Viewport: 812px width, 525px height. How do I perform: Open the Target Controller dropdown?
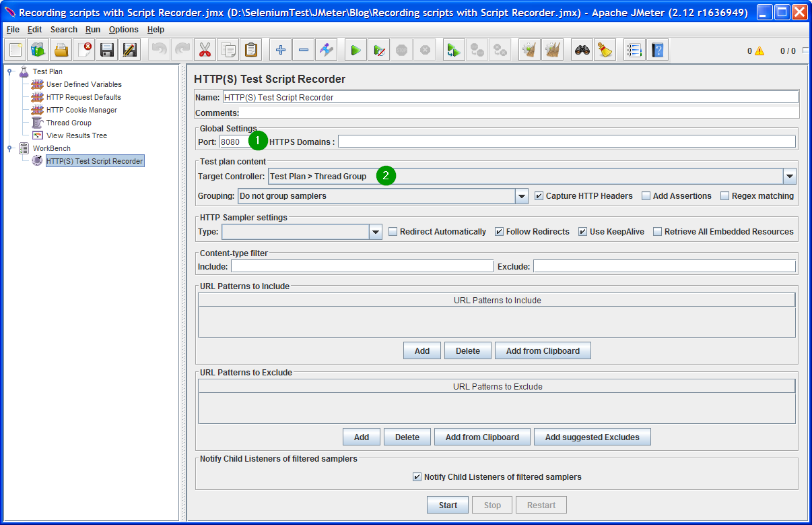point(789,176)
